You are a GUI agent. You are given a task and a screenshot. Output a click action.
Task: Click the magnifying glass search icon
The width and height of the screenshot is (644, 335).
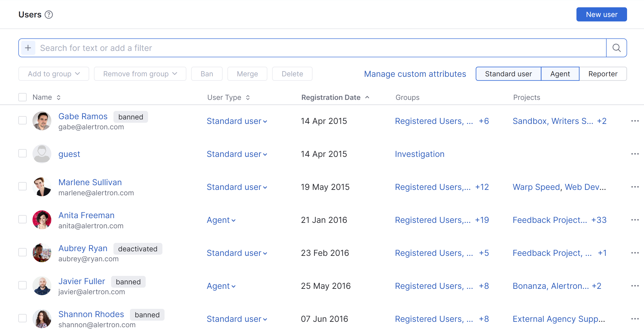click(x=616, y=48)
